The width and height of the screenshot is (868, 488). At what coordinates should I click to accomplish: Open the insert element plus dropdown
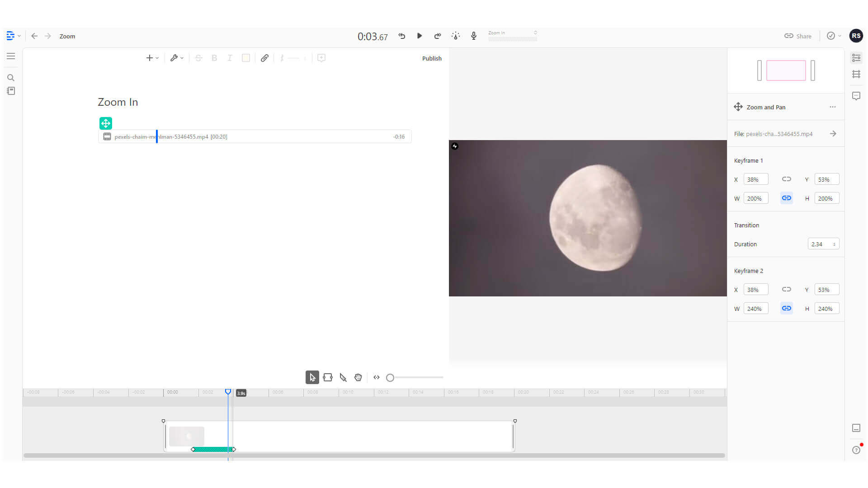tap(152, 58)
